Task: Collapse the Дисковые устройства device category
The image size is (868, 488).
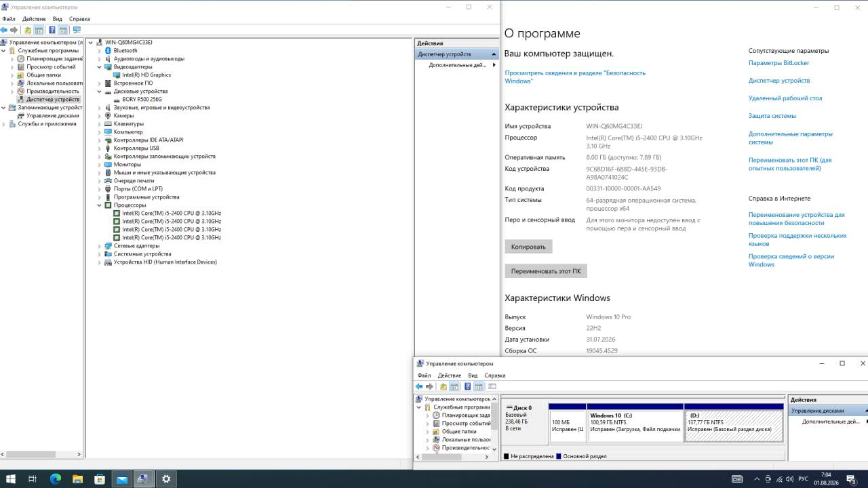Action: coord(99,91)
